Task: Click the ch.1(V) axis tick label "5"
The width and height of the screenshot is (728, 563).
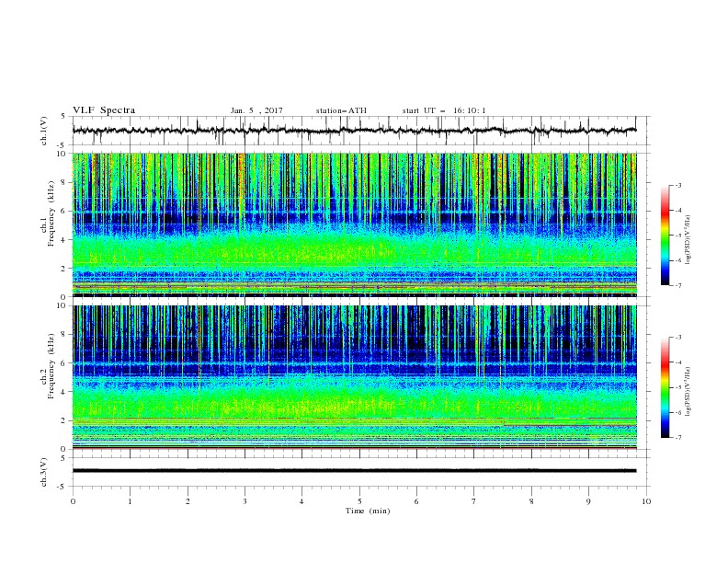Action: tap(63, 117)
